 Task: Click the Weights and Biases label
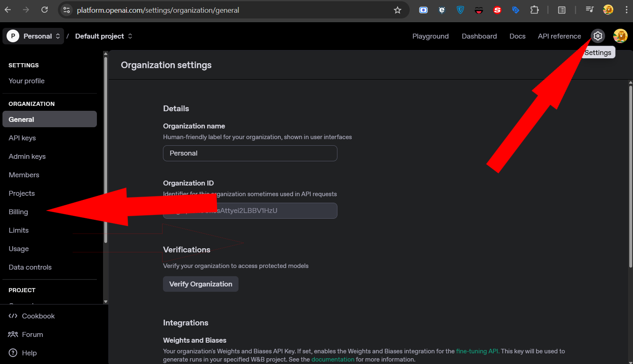coord(195,340)
